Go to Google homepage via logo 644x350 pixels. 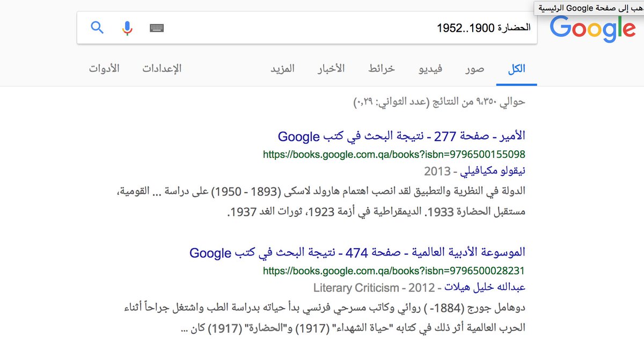pyautogui.click(x=592, y=30)
